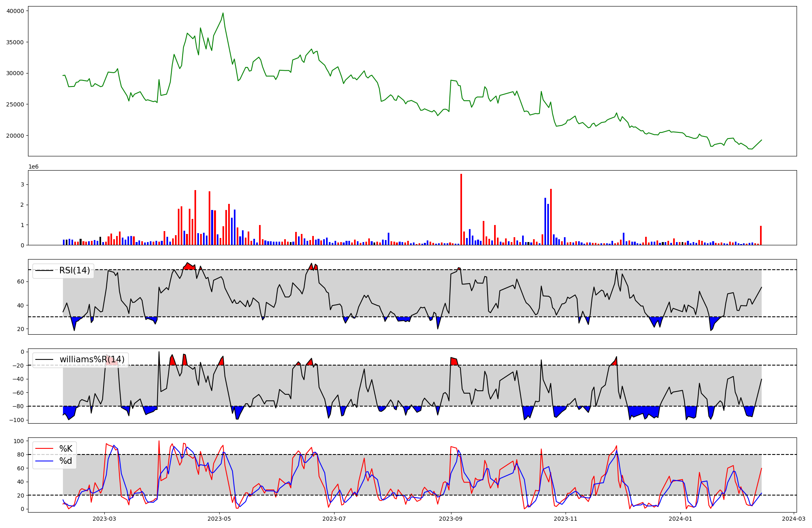
Task: Click the williams%R(14) legend label
Action: pos(92,359)
